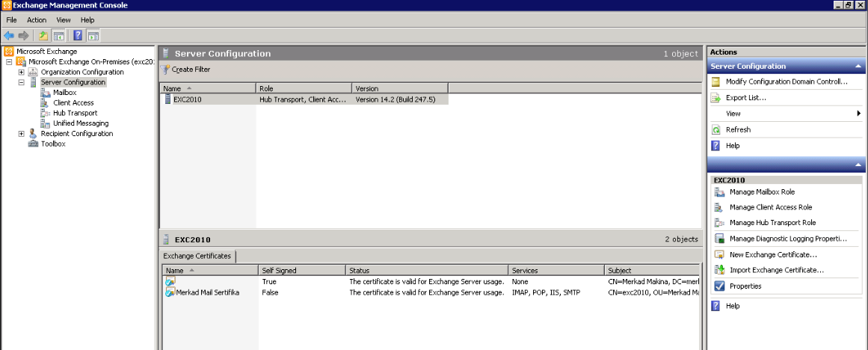Viewport: 868px width, 350px height.
Task: Click Manage Client Access Role
Action: (x=771, y=207)
